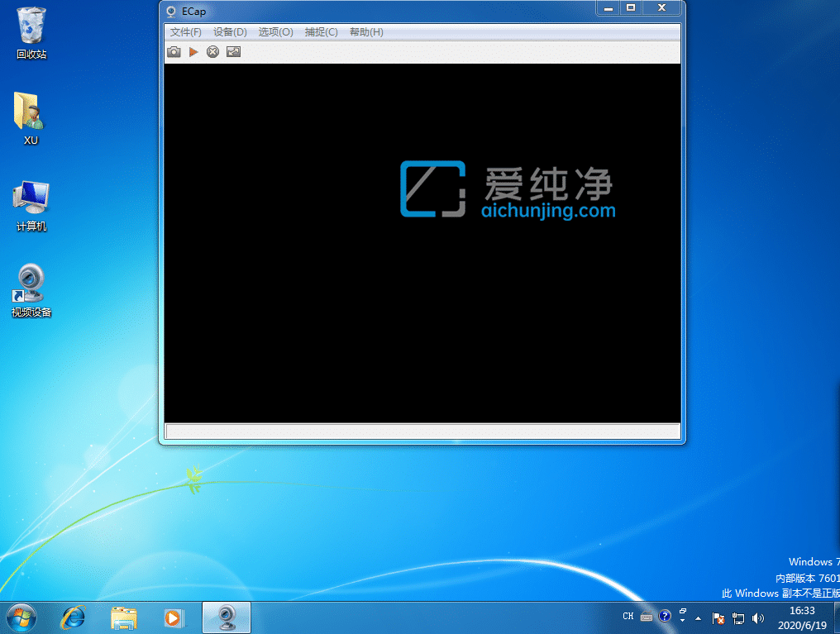Screen dimensions: 840x634
Task: Open the 帮助(H) menu
Action: tap(366, 32)
